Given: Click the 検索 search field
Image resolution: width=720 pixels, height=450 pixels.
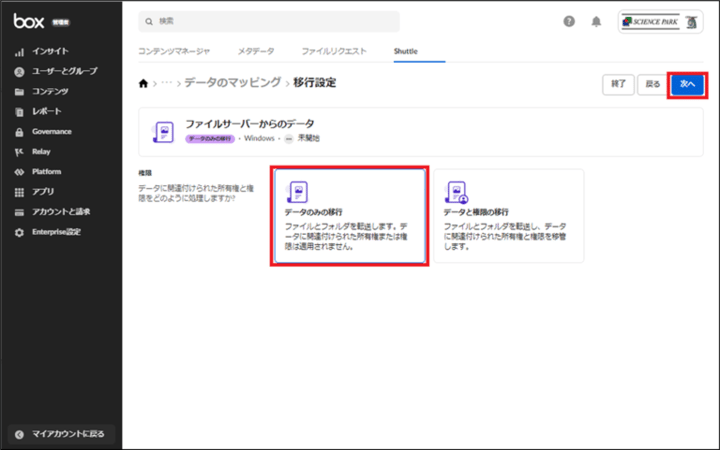Looking at the screenshot, I should click(268, 21).
